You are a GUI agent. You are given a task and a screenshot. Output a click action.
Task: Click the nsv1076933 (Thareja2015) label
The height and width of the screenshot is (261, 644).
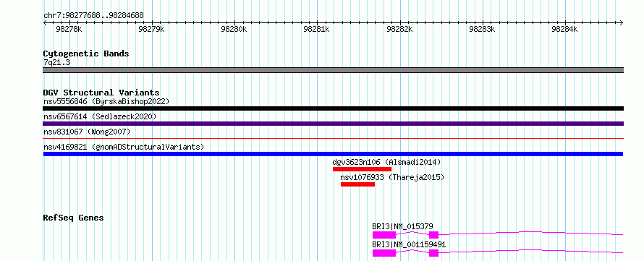coord(392,177)
